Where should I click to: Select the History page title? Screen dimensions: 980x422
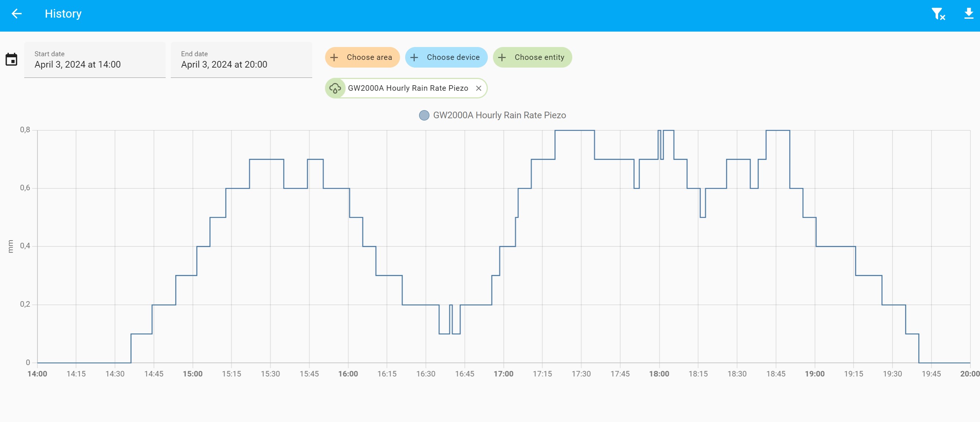(x=63, y=14)
